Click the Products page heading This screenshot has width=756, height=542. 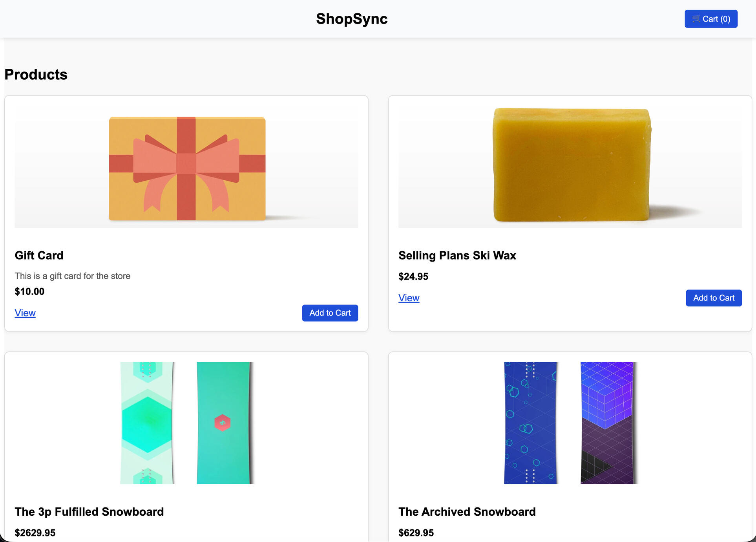(36, 74)
